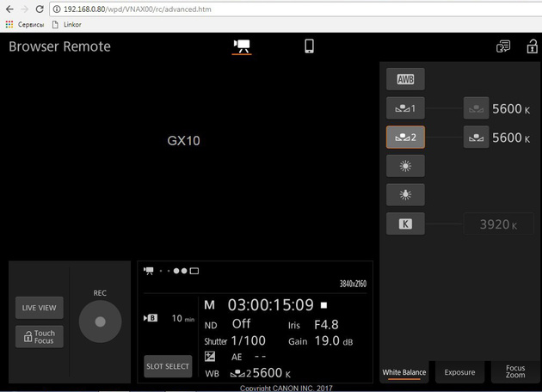
Task: Toggle the Touch Focus lock
Action: [x=39, y=337]
